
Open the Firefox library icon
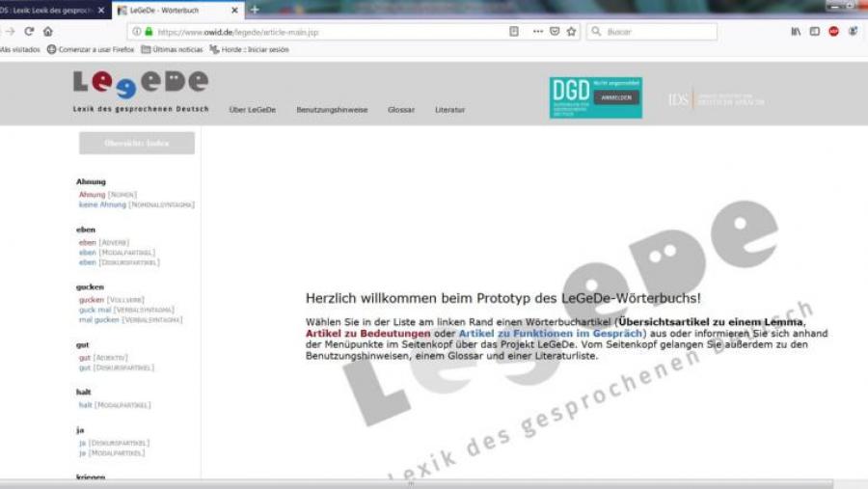(796, 31)
